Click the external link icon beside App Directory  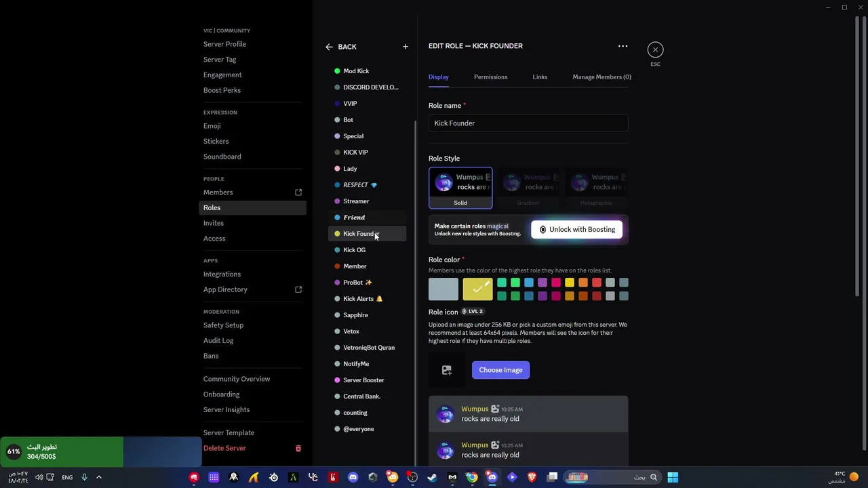point(298,289)
